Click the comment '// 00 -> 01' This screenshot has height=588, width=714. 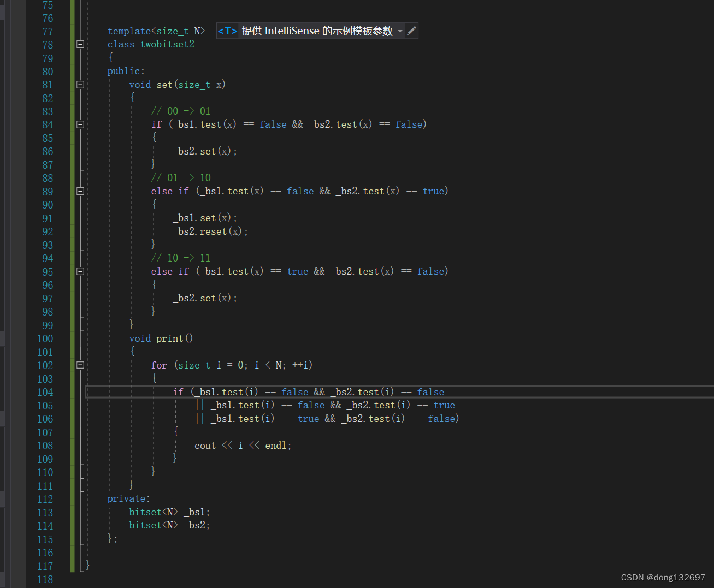tap(181, 111)
